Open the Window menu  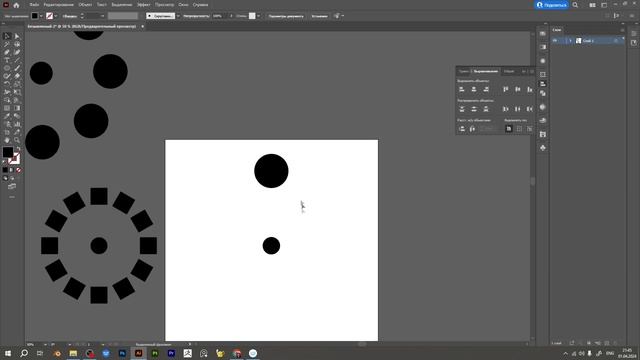(183, 5)
